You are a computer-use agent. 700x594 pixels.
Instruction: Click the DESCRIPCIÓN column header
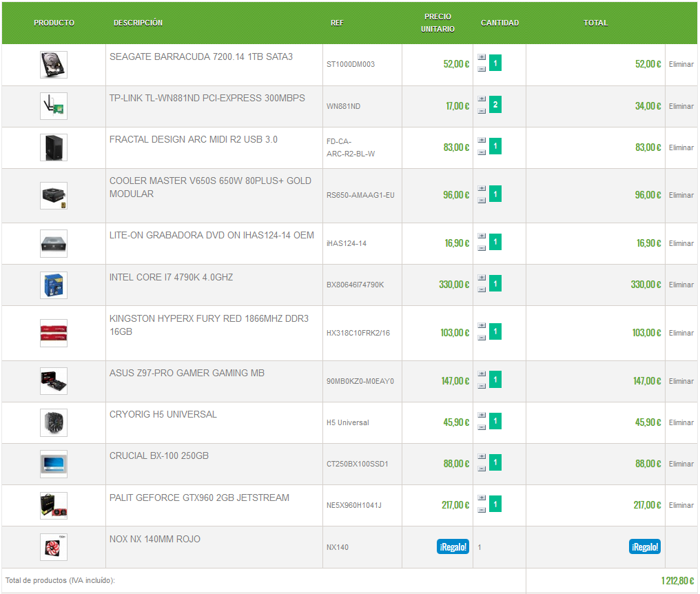coord(138,23)
